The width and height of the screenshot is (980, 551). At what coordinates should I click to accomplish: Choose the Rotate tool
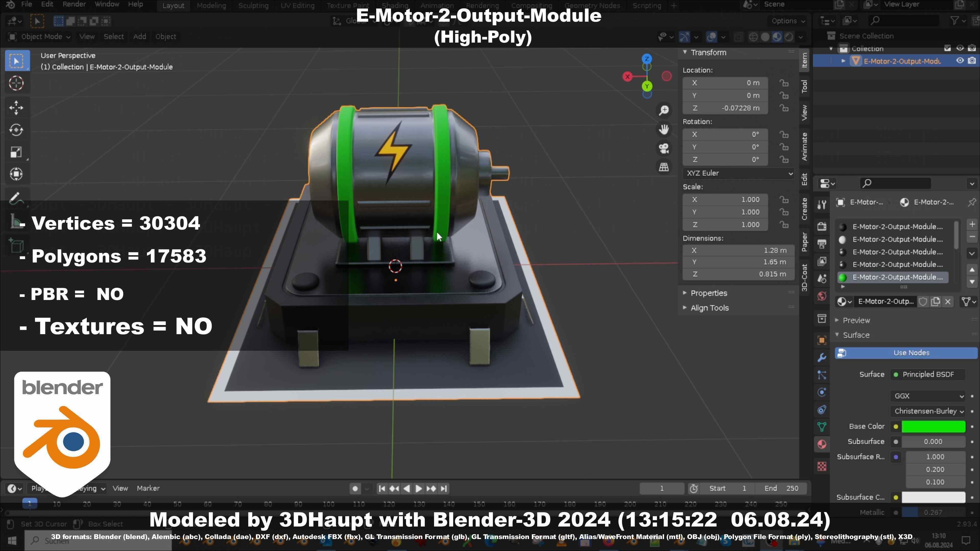16,130
